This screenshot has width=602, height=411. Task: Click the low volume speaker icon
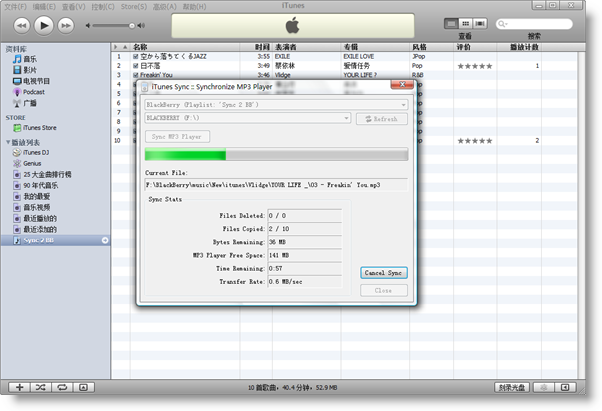pyautogui.click(x=88, y=26)
